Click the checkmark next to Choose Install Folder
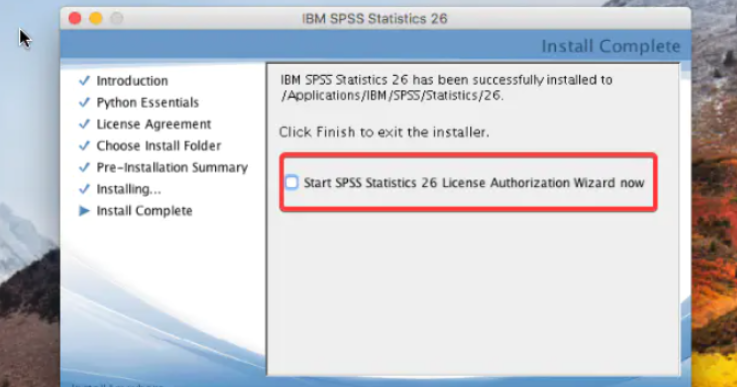Image resolution: width=737 pixels, height=387 pixels. (84, 145)
